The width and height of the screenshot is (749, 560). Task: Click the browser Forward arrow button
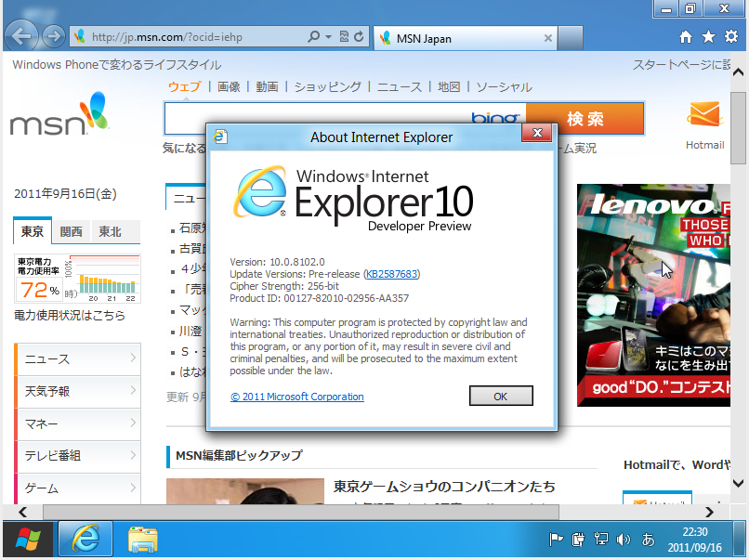pyautogui.click(x=54, y=36)
